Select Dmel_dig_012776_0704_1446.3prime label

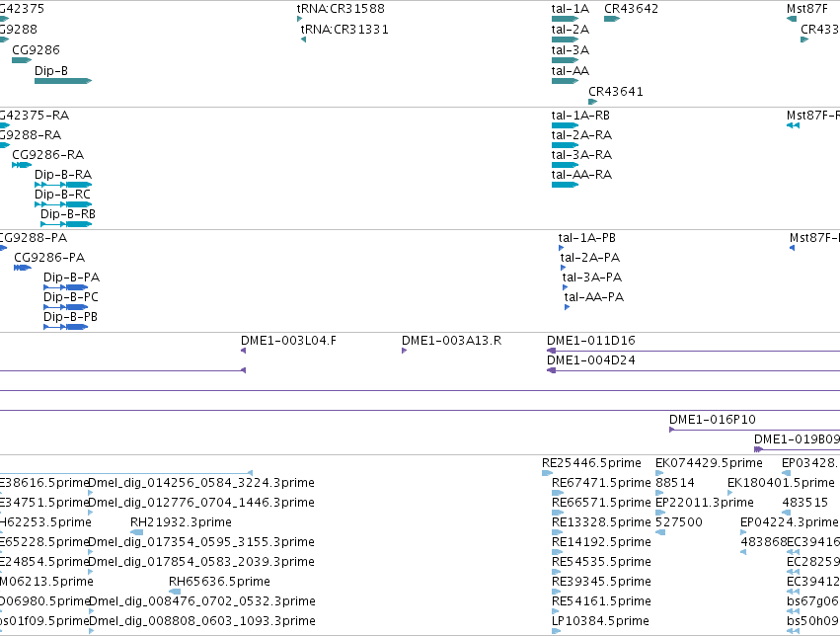[201, 503]
